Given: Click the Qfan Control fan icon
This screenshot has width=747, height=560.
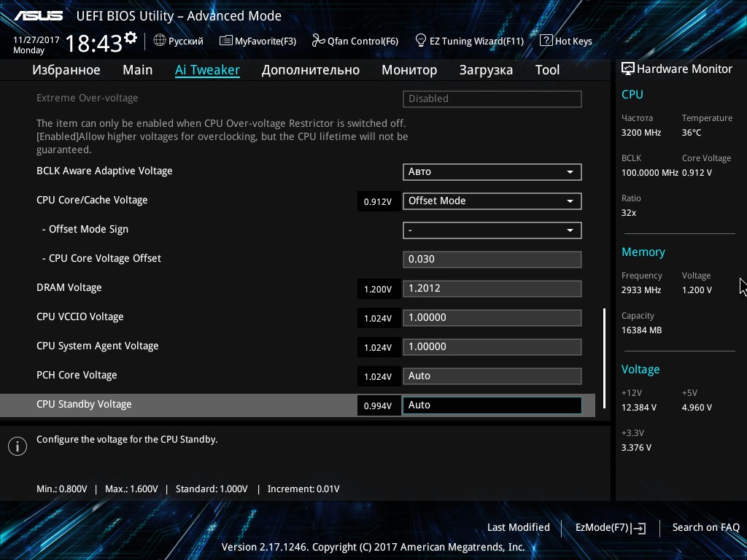Looking at the screenshot, I should pos(318,41).
